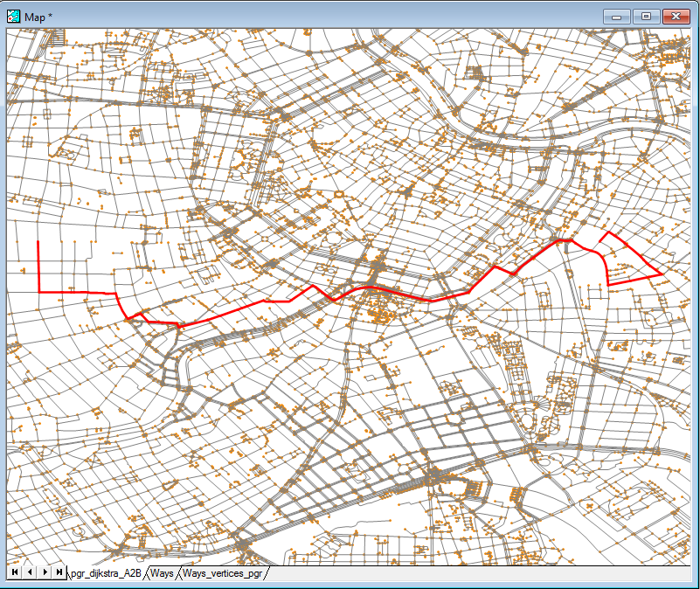
Task: Close the Map window
Action: (676, 17)
